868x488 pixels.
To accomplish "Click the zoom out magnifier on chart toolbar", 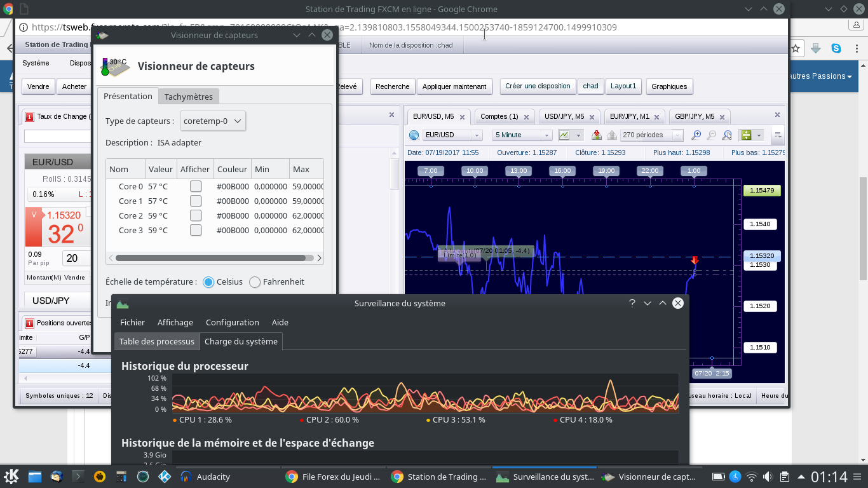I will (712, 135).
